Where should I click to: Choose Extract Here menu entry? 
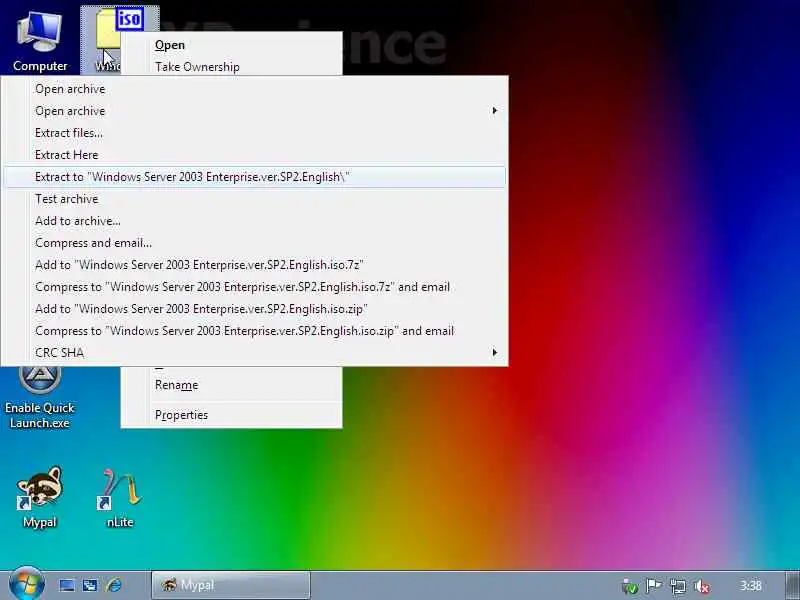(254, 155)
